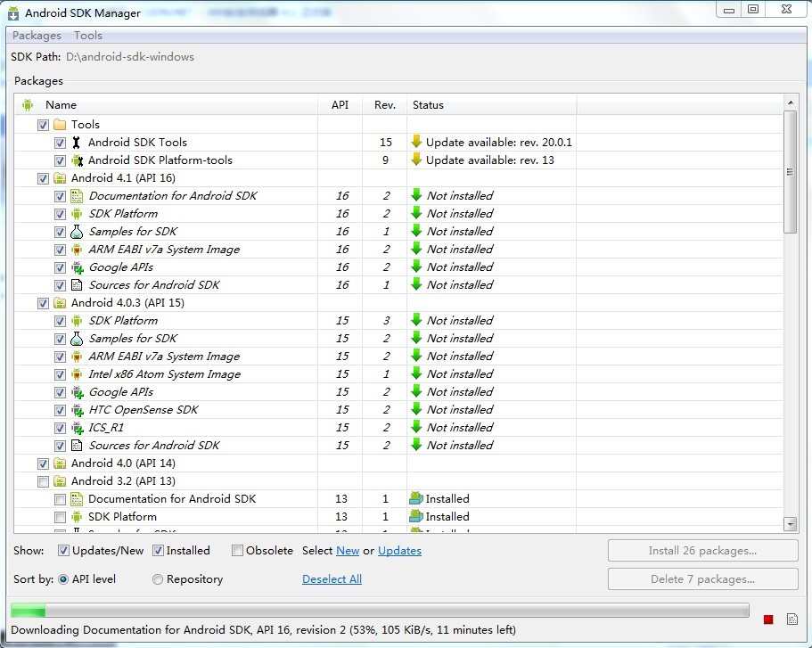Minimize the Android SDK Manager window
The width and height of the screenshot is (812, 648).
click(729, 9)
